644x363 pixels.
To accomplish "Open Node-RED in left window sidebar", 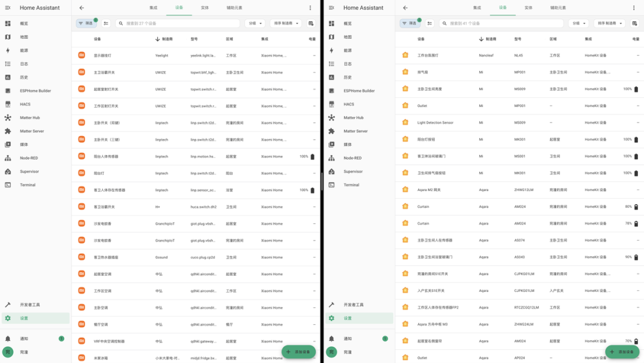I will 35,158.
